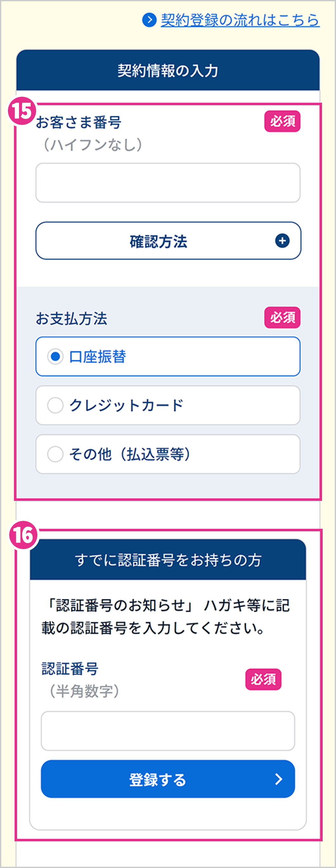The width and height of the screenshot is (336, 868).
Task: Click the 必須 badge next to お支払方法
Action: point(282,317)
